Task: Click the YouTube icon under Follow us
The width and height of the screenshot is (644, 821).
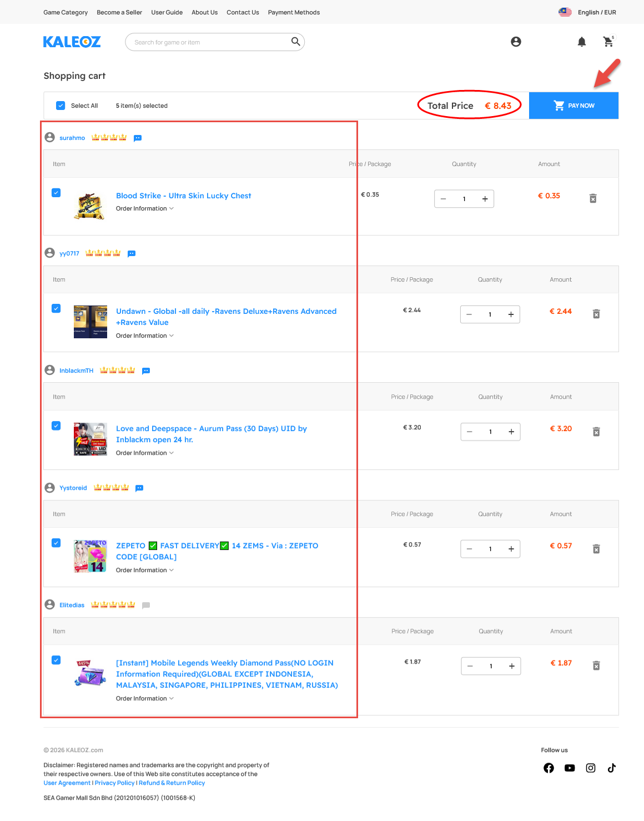Action: pyautogui.click(x=570, y=768)
